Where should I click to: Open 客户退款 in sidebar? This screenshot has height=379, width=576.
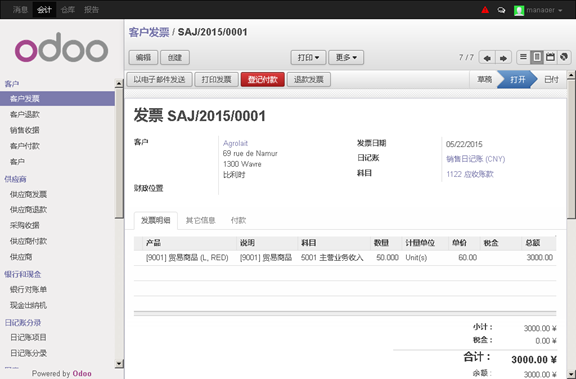pos(25,115)
